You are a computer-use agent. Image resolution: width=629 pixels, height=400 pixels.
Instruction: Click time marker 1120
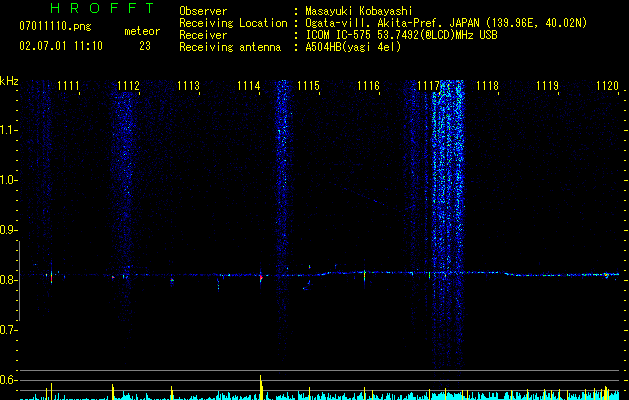point(607,86)
